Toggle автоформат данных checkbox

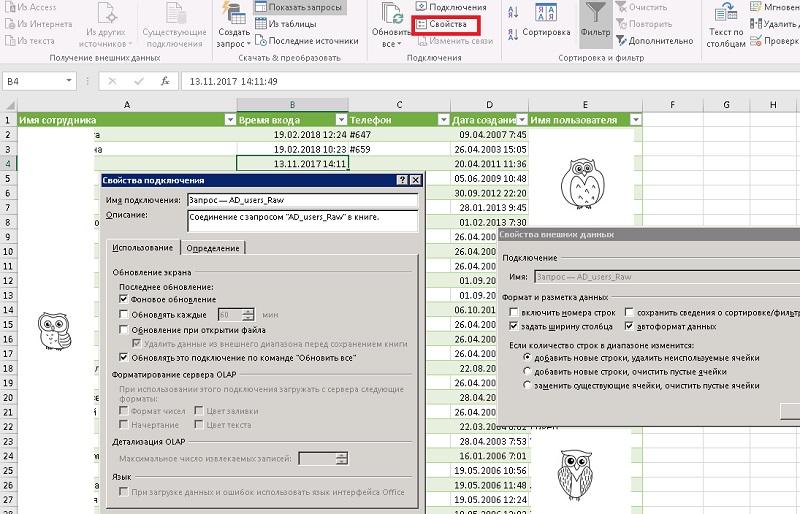tap(629, 326)
